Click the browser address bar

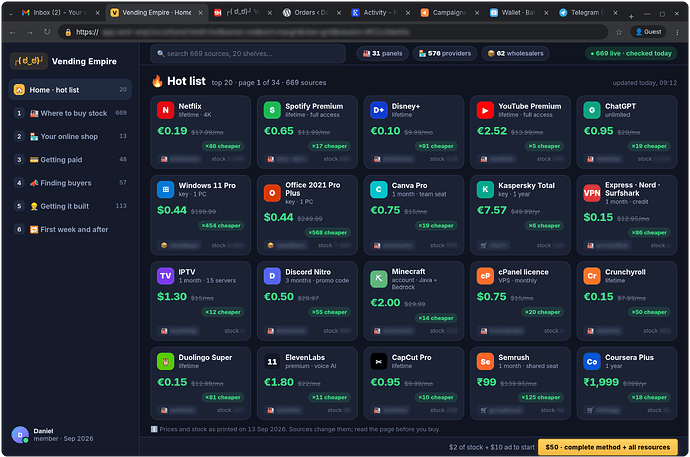coord(333,32)
